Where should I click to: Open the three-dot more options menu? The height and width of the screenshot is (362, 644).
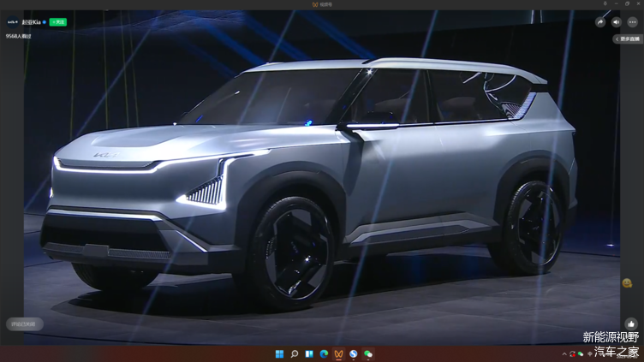[632, 22]
